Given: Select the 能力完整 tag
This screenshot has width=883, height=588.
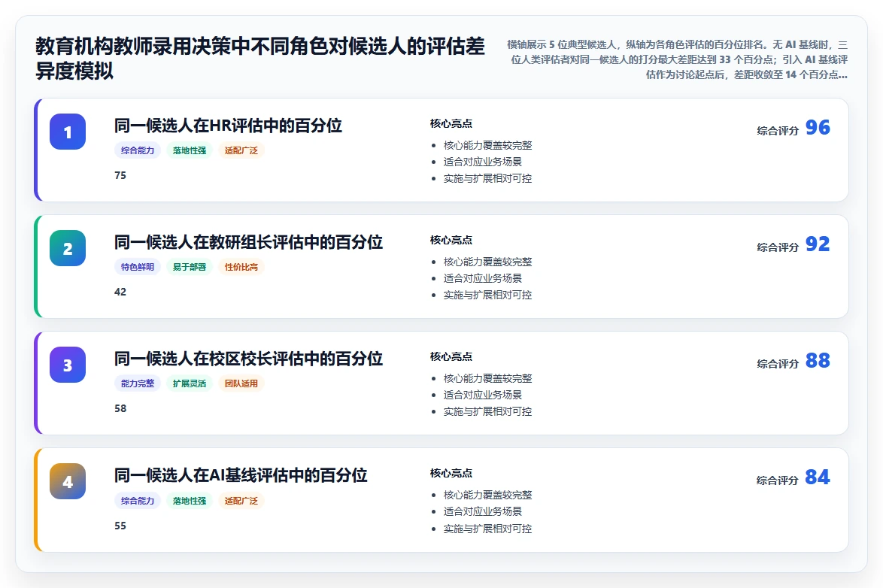Looking at the screenshot, I should click(138, 383).
